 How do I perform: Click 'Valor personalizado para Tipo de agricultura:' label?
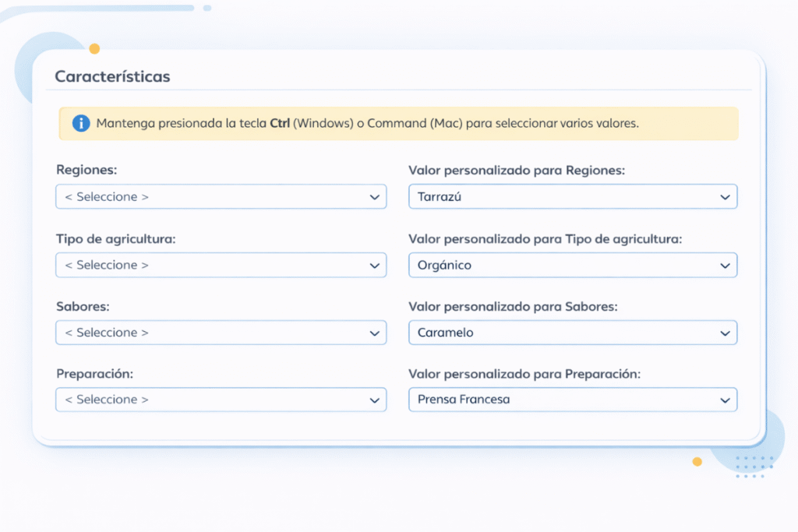(545, 239)
